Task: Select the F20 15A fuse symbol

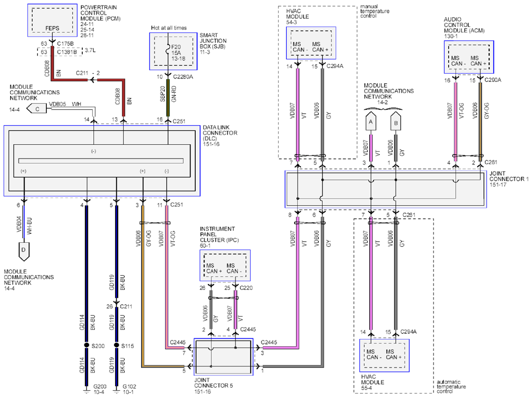Action: pos(167,51)
